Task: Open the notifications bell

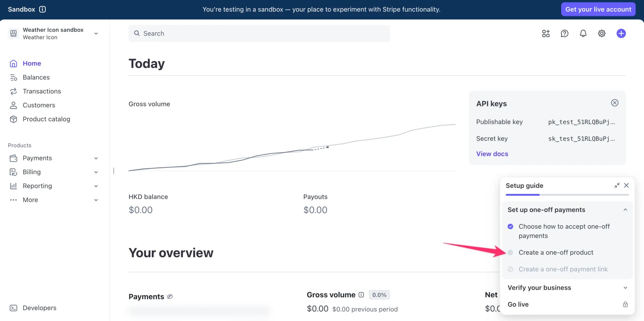Action: (583, 34)
